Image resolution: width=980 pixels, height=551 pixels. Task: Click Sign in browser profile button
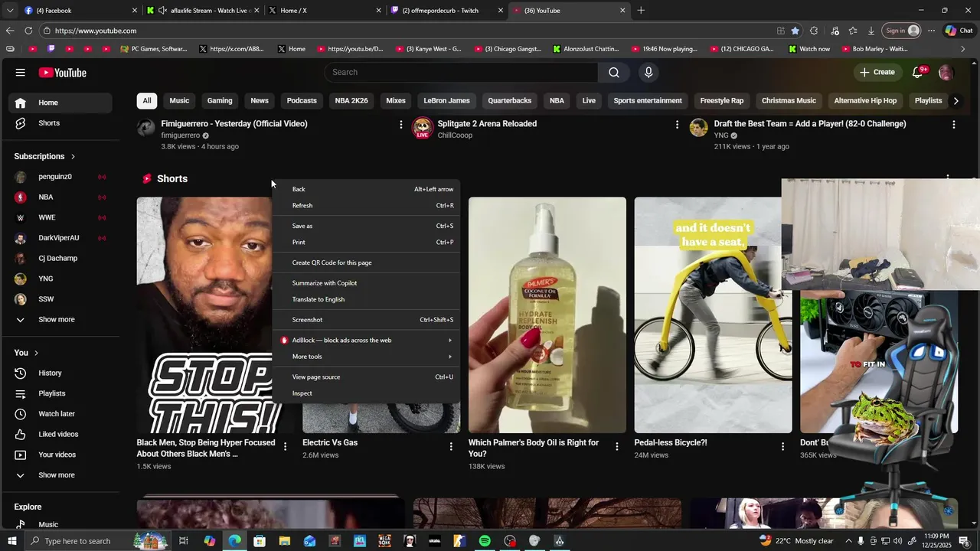click(x=901, y=31)
